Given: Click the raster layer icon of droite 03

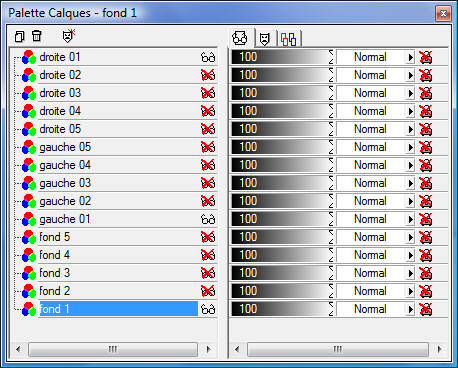Looking at the screenshot, I should [29, 93].
